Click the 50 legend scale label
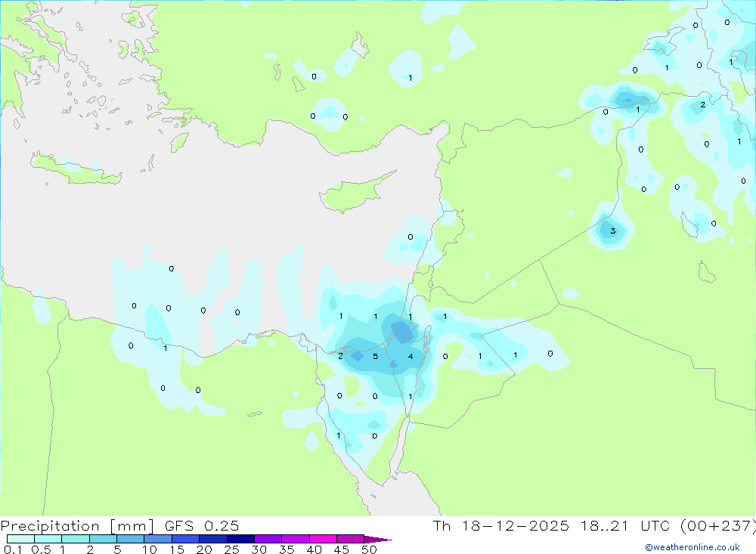 (x=369, y=549)
